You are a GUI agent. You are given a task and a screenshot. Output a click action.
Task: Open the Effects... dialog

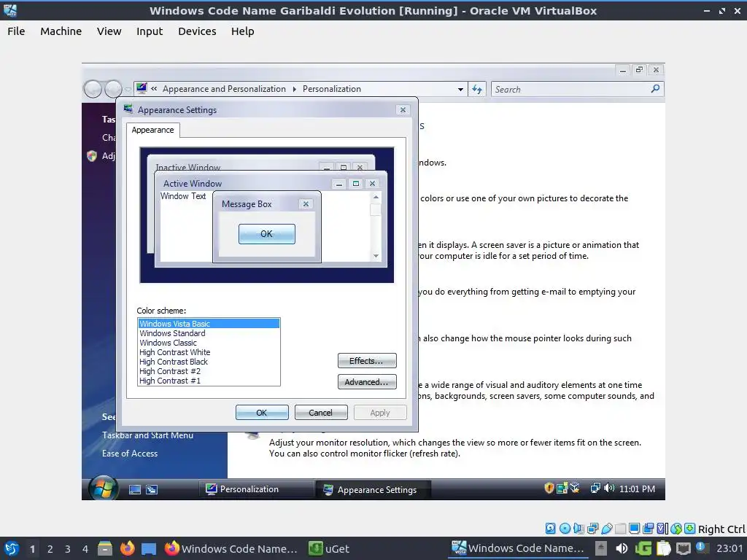coord(366,360)
